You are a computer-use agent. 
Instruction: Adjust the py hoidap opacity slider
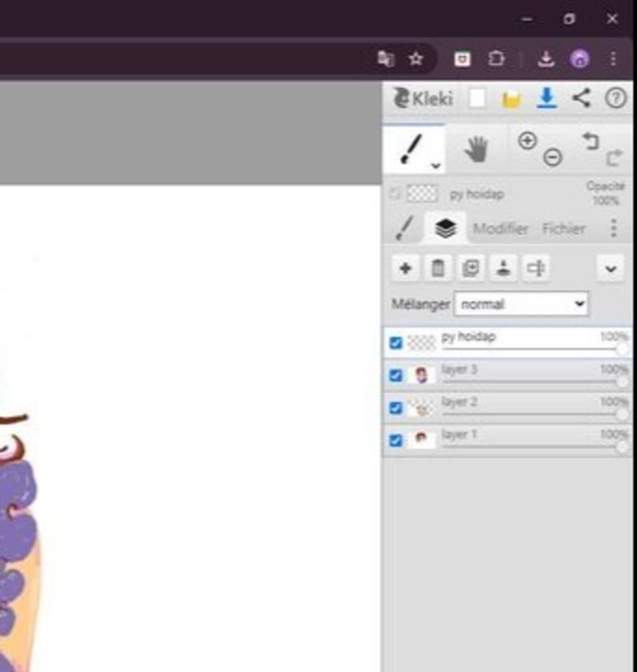[x=534, y=349]
